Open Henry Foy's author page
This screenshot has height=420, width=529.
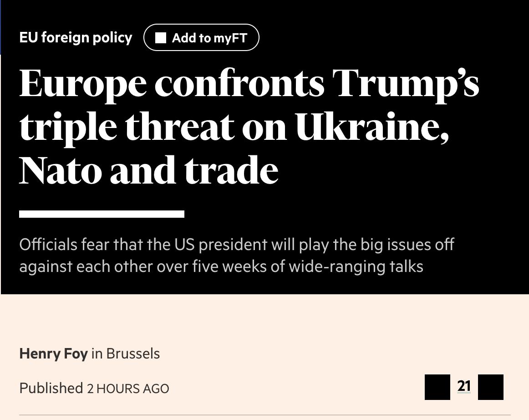coord(53,353)
